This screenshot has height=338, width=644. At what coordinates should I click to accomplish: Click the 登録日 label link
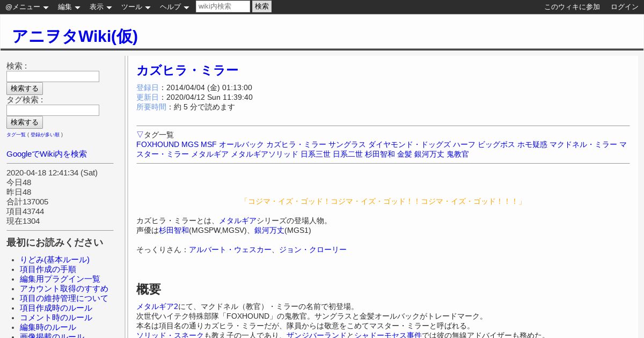click(148, 87)
